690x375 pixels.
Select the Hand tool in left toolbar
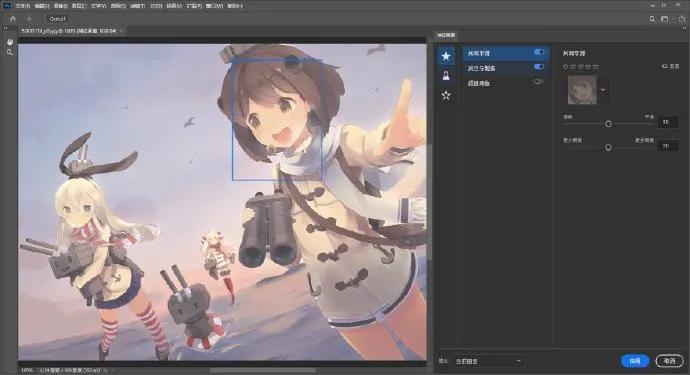pyautogui.click(x=10, y=42)
